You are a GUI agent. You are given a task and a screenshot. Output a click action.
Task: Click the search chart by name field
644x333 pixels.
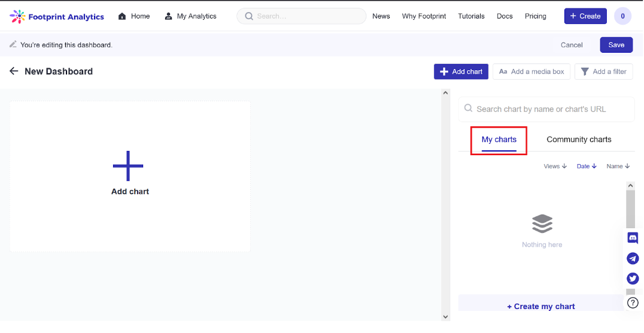(x=546, y=110)
